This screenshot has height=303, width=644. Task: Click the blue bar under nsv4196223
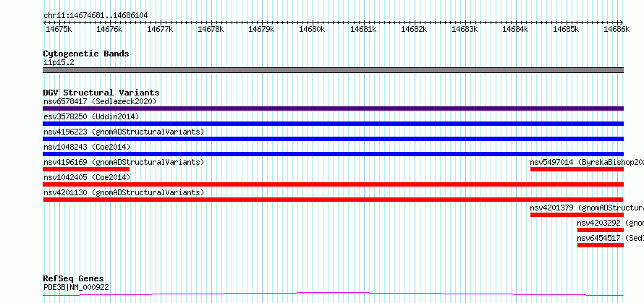coord(334,139)
